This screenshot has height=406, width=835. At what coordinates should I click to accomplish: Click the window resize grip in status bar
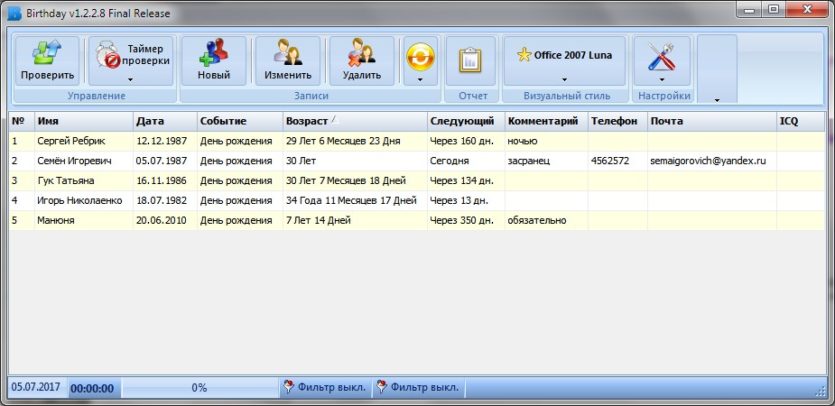(820, 392)
